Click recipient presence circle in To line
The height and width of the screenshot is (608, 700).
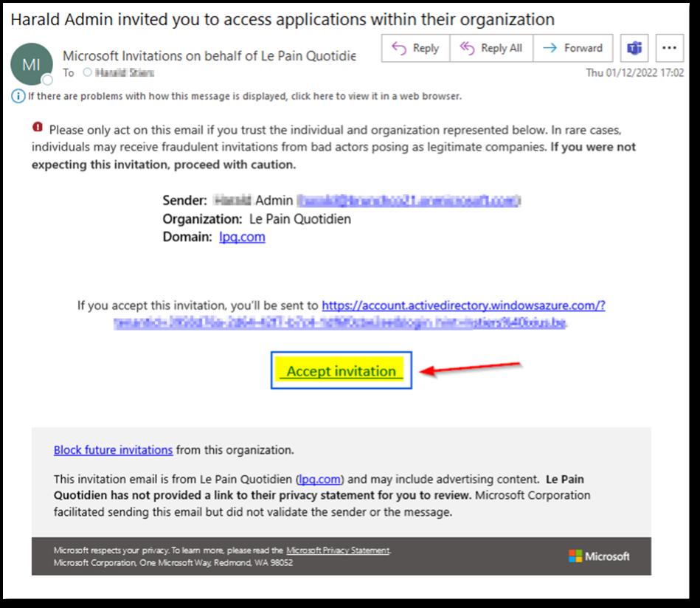pyautogui.click(x=88, y=72)
